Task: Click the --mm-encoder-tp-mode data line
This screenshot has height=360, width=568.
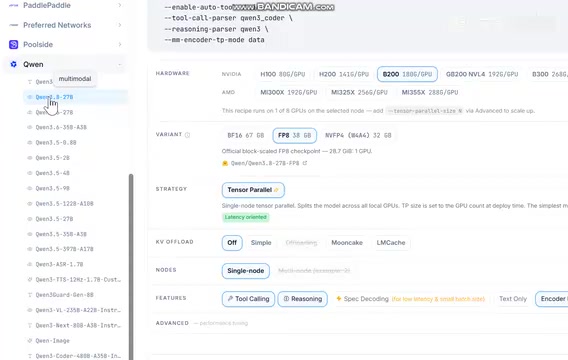Action: [214, 40]
